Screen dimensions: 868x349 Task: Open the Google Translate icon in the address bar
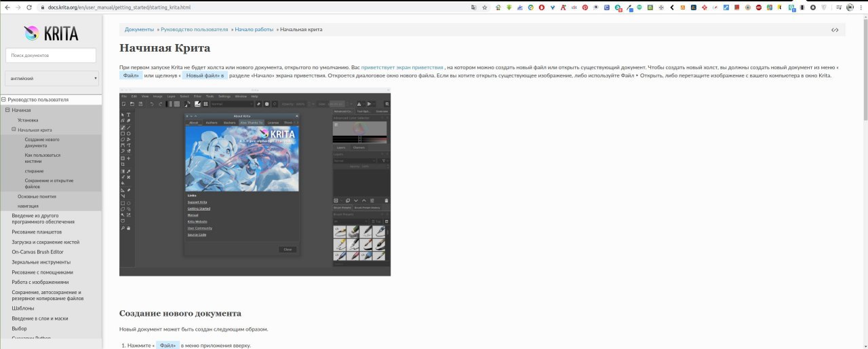click(473, 7)
